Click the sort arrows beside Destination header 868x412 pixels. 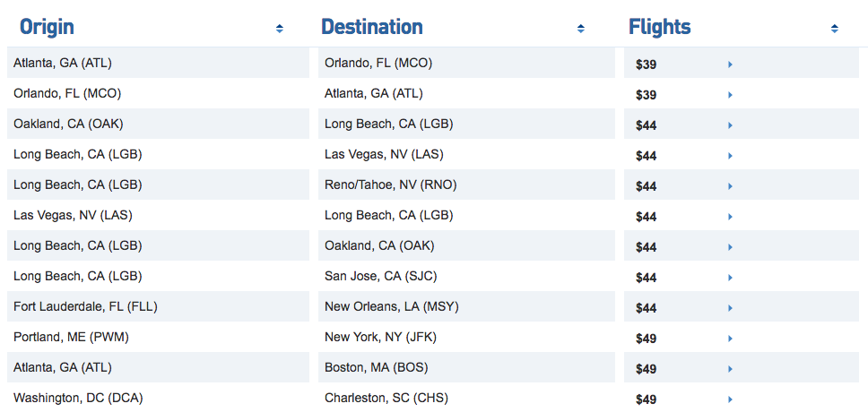tap(581, 29)
